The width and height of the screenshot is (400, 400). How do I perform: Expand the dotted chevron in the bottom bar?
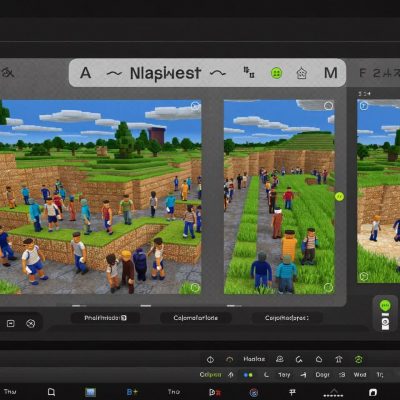pos(333,393)
